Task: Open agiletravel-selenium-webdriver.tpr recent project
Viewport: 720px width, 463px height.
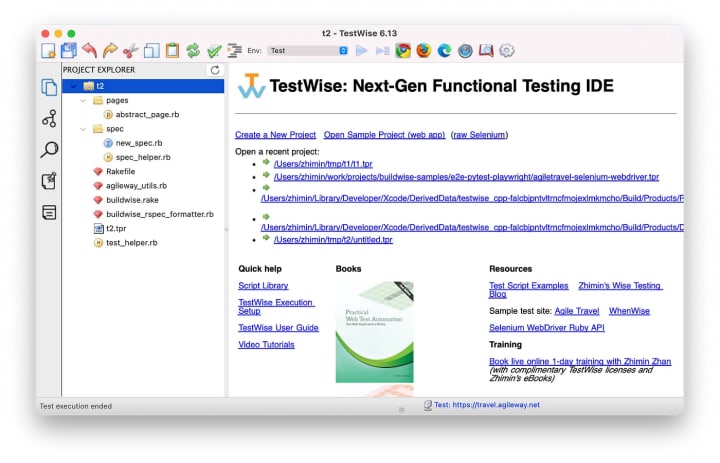Action: point(466,177)
